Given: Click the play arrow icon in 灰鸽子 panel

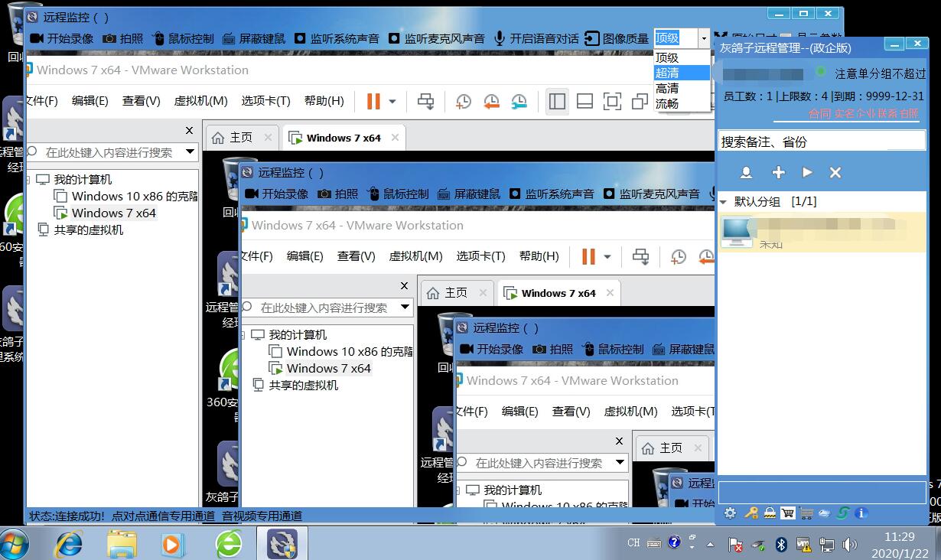Looking at the screenshot, I should point(807,173).
